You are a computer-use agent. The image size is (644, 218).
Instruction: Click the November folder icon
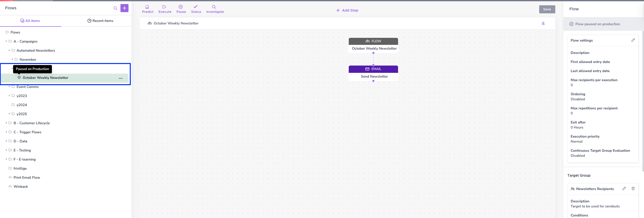tap(16, 59)
